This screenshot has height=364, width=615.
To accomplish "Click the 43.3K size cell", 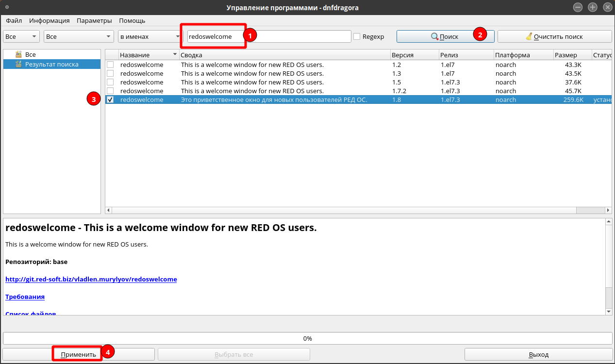I will pos(573,65).
